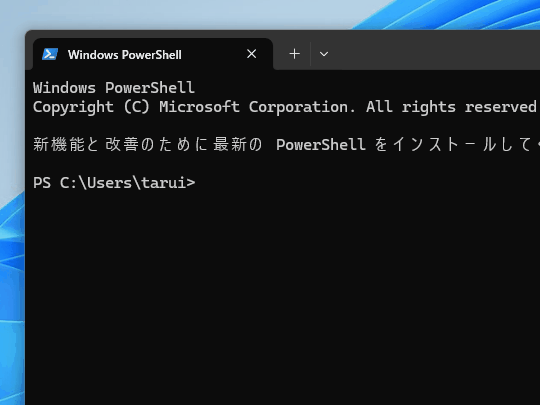Expand the new tab profile dropdown chevron

(324, 54)
